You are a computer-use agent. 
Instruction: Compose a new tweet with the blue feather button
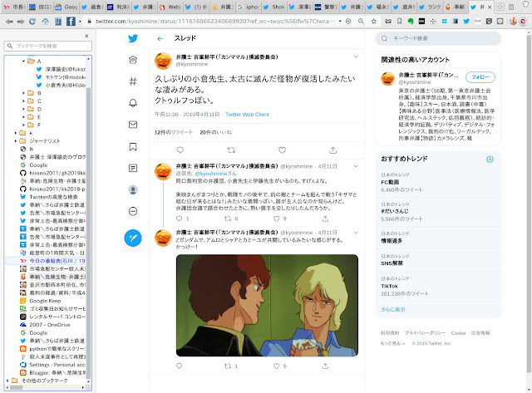pyautogui.click(x=133, y=238)
